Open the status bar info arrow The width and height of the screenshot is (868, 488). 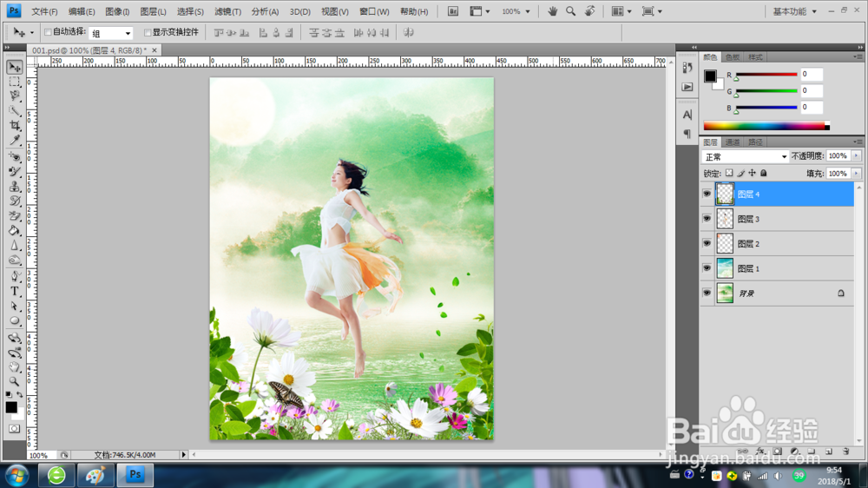(x=184, y=455)
